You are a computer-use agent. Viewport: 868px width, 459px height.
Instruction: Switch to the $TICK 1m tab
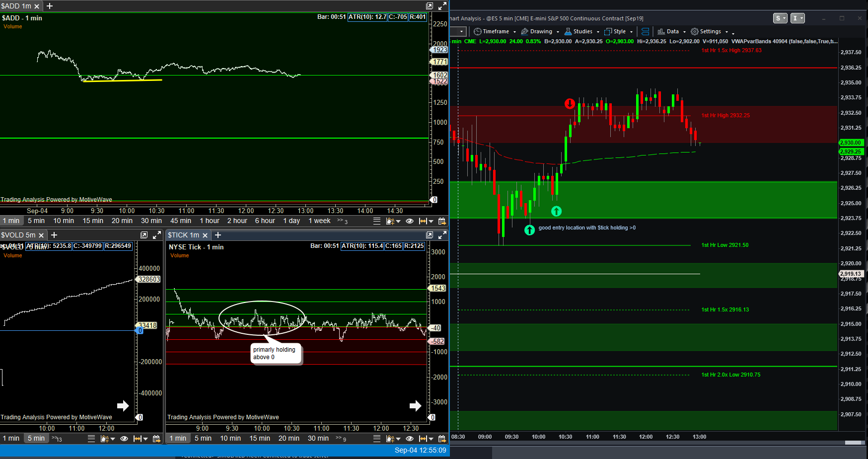pyautogui.click(x=183, y=235)
